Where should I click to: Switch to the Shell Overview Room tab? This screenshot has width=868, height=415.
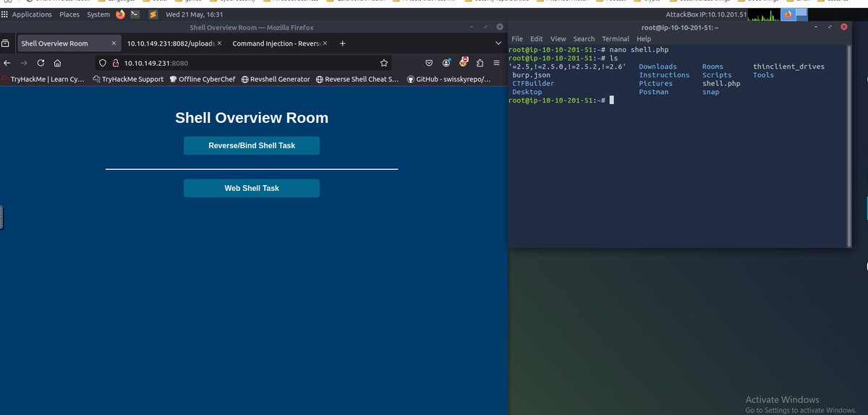pyautogui.click(x=68, y=43)
